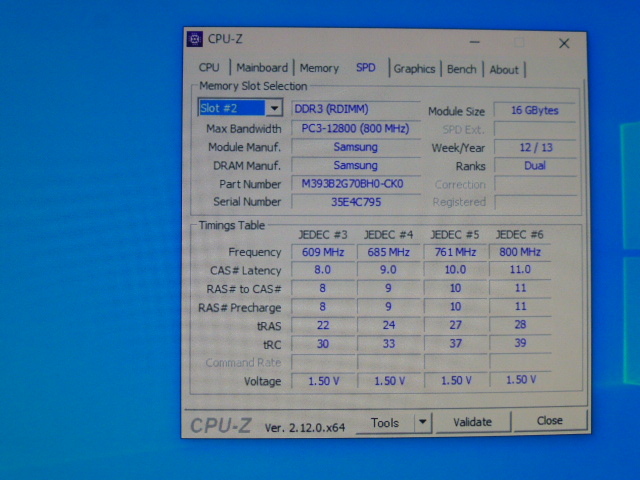640x480 pixels.
Task: View the About tab
Action: (x=504, y=69)
